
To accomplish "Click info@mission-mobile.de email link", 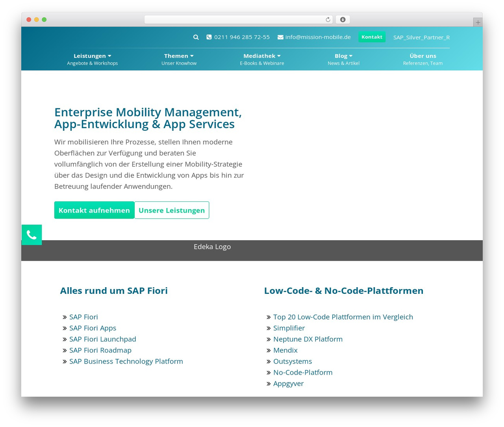I will [x=318, y=37].
